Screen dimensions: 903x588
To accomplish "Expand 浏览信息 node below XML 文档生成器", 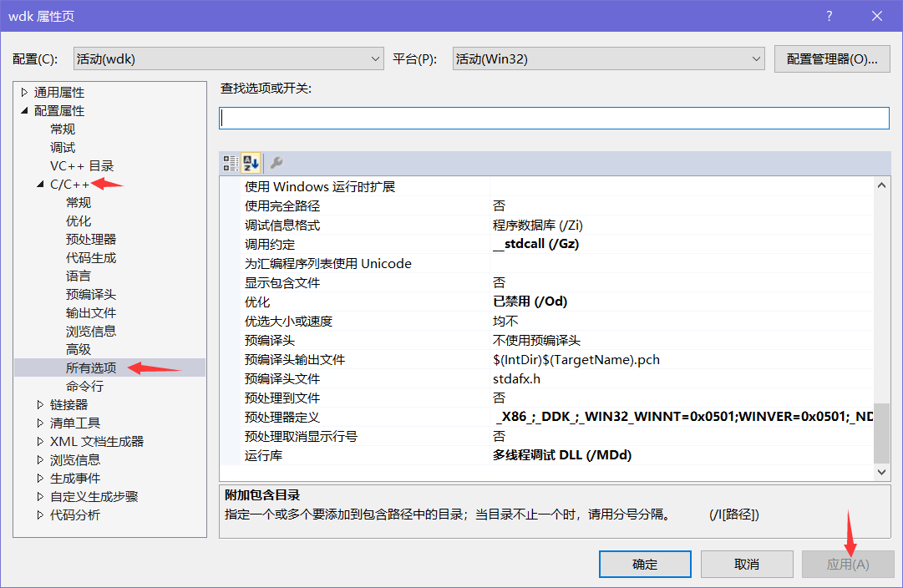I will pos(40,460).
